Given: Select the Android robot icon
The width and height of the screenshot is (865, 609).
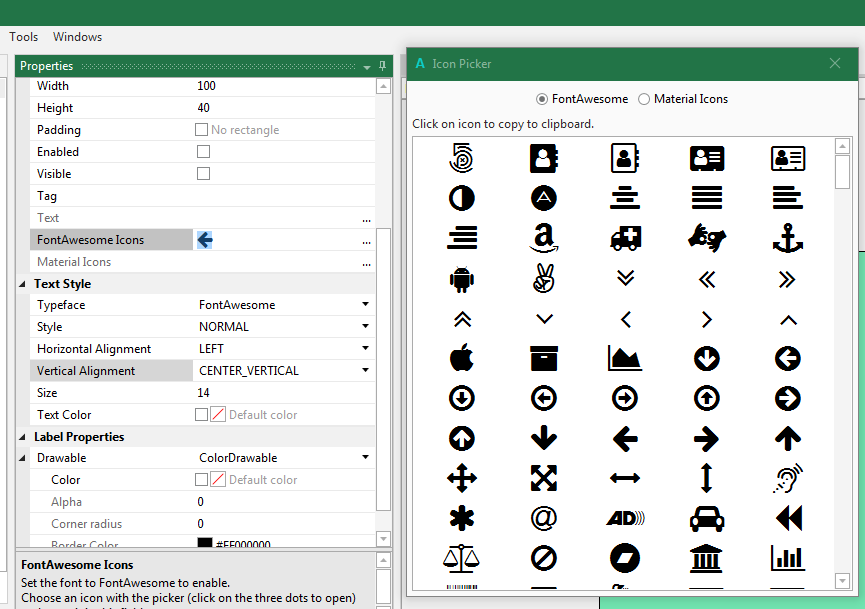Looking at the screenshot, I should 461,279.
